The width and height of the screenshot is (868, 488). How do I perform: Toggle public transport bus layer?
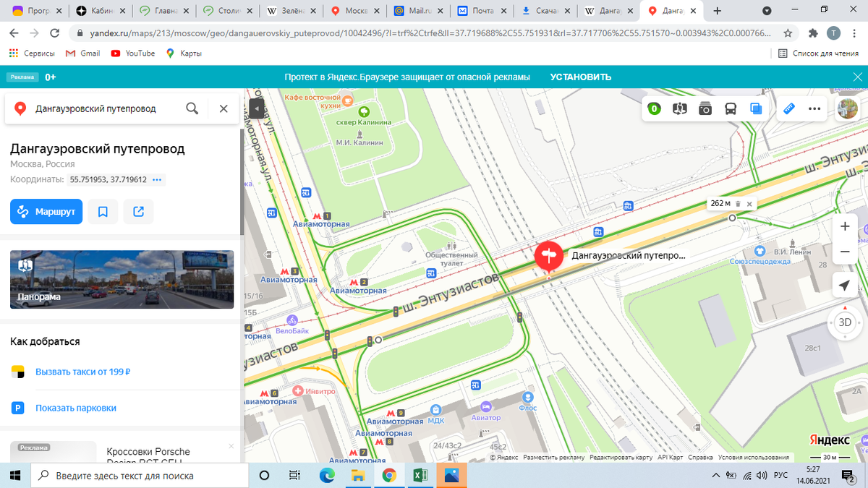pyautogui.click(x=731, y=108)
